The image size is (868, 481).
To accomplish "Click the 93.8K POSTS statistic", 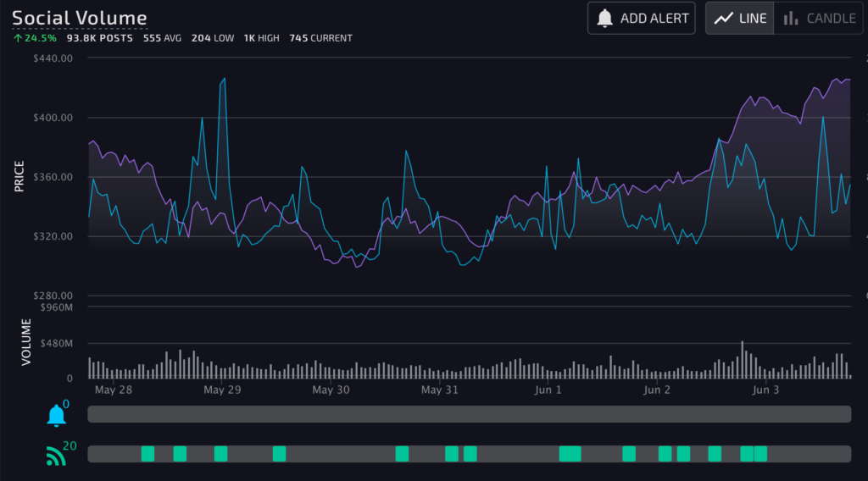I will (x=100, y=38).
